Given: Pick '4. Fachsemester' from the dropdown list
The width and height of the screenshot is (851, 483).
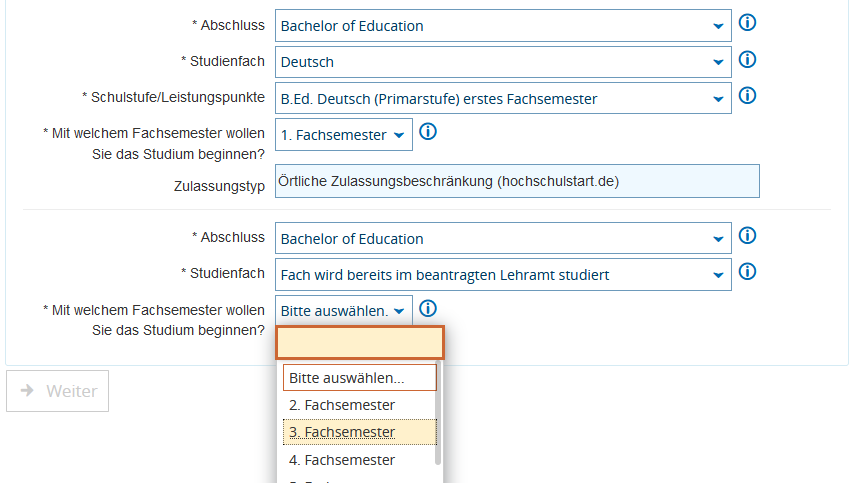Looking at the screenshot, I should (x=342, y=460).
